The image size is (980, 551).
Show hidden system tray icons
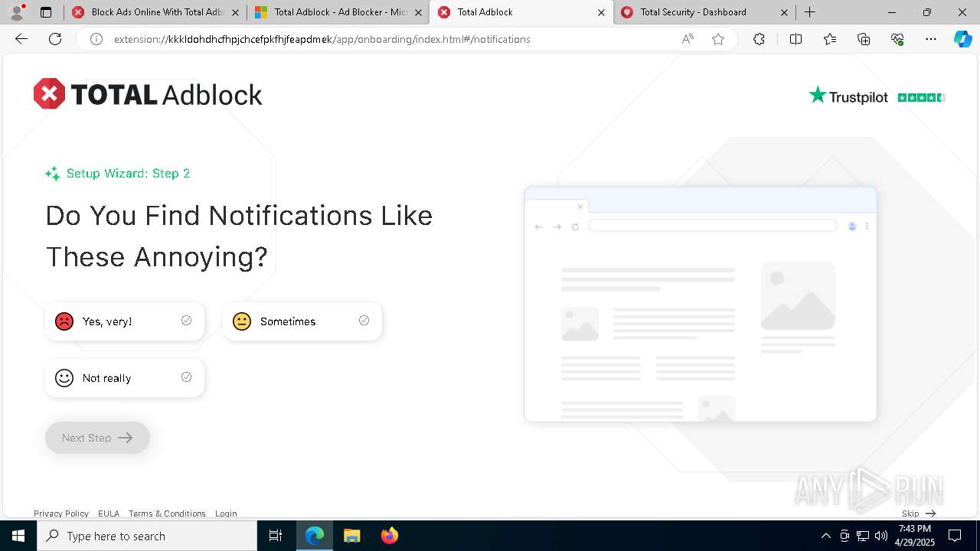825,536
